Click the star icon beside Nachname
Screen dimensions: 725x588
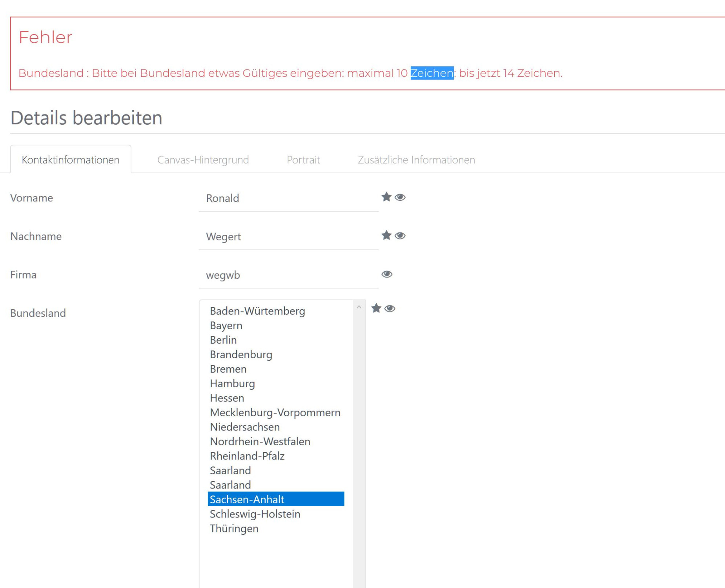coord(386,235)
